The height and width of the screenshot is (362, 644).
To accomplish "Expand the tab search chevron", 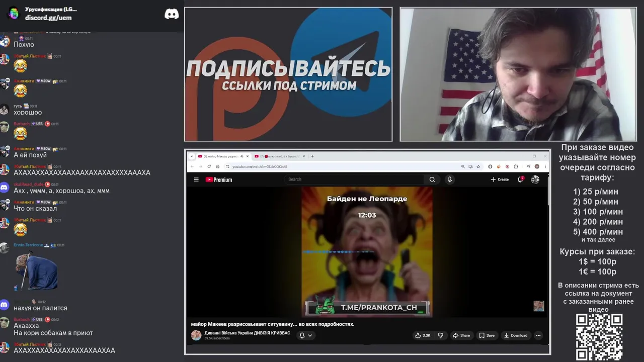I will 192,156.
